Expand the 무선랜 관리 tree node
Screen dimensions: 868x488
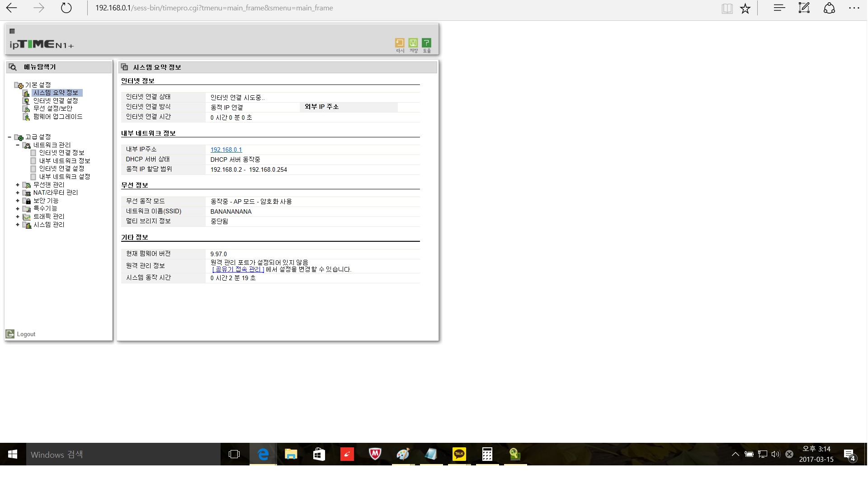click(x=18, y=185)
